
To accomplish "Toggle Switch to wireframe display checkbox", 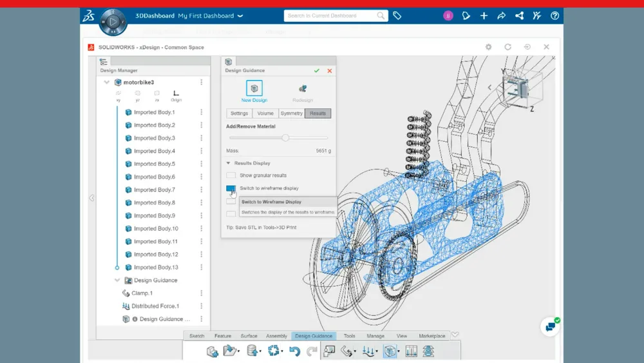I will point(231,188).
